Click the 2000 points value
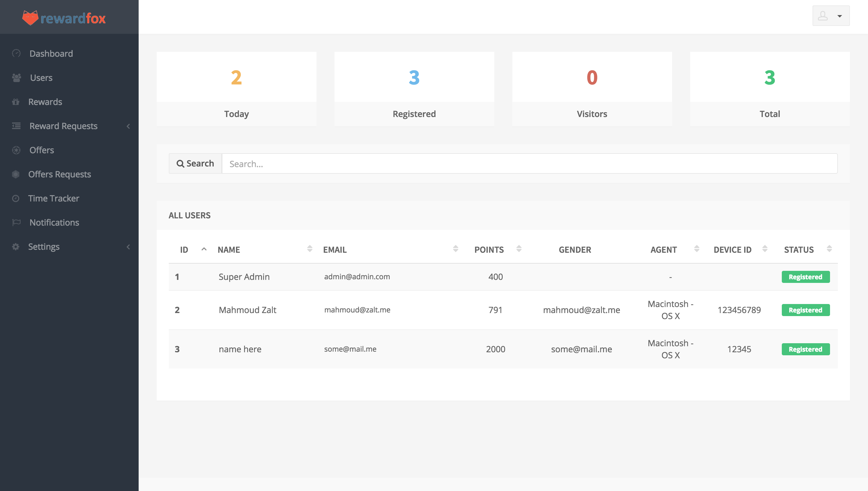Image resolution: width=868 pixels, height=491 pixels. (496, 349)
